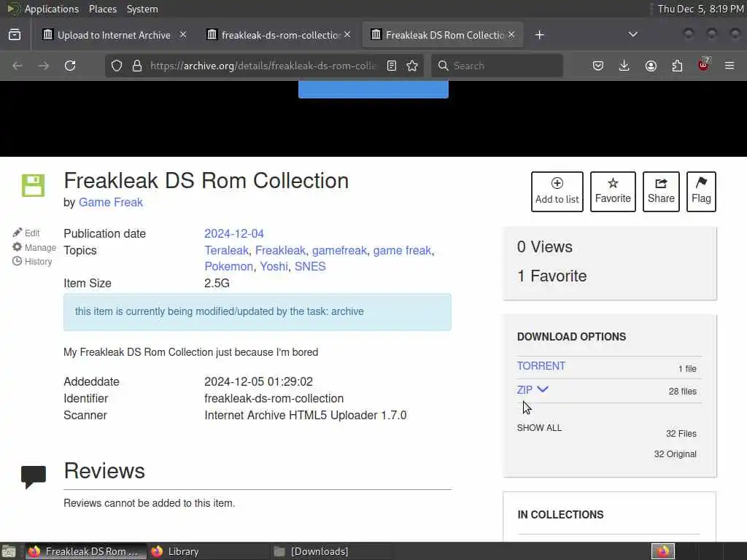The image size is (747, 560).
Task: Click the forward navigation arrow
Action: click(43, 66)
